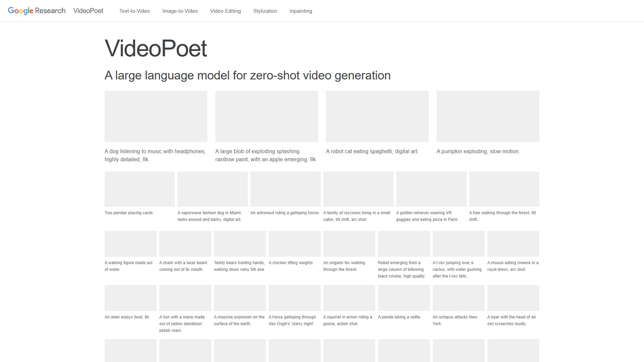Image resolution: width=644 pixels, height=362 pixels.
Task: Open the Image-to-Video nav item
Action: pos(180,11)
